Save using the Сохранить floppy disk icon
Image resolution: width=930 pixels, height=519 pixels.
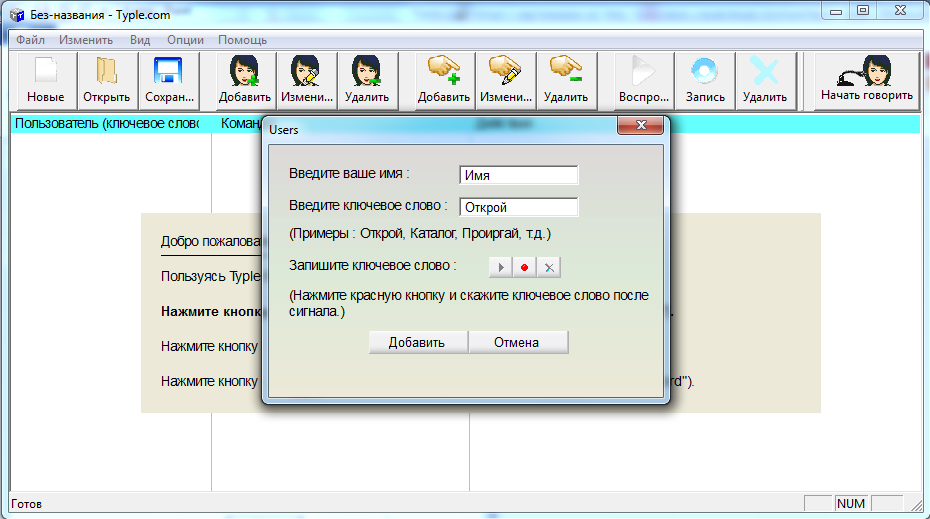coord(167,80)
